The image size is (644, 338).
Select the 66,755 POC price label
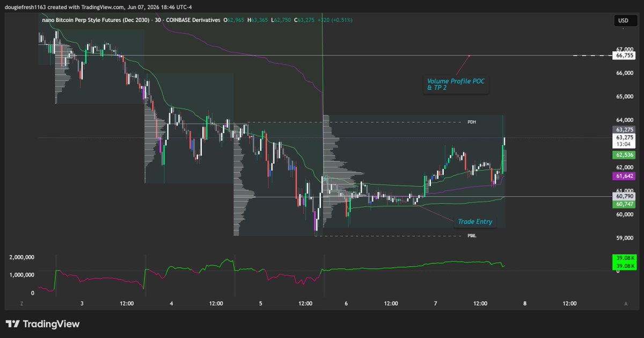[x=624, y=55]
